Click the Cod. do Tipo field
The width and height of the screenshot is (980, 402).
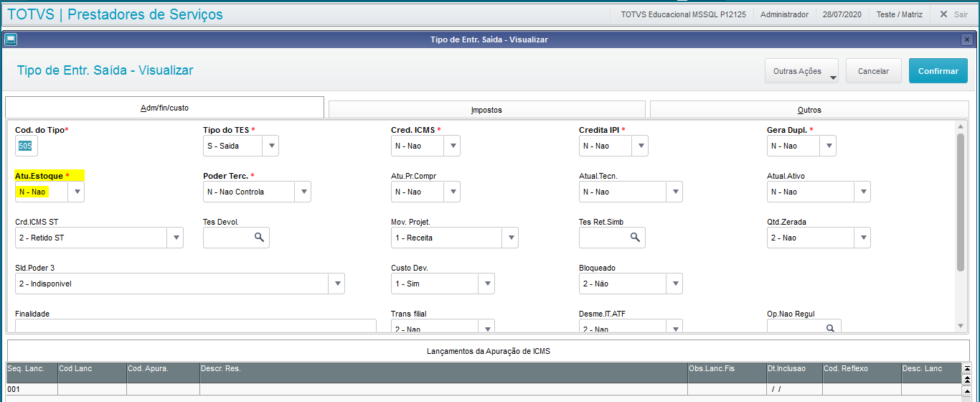(27, 146)
